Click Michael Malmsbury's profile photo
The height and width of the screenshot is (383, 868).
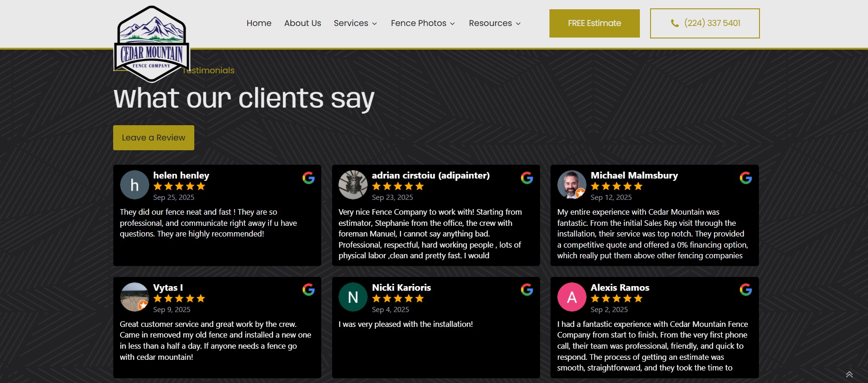coord(571,185)
